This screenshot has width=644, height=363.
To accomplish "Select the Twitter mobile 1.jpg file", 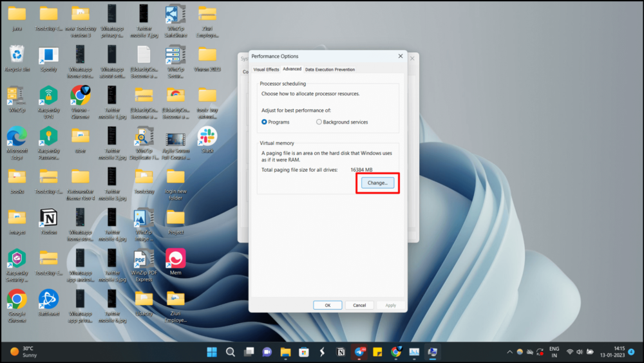I will tap(112, 102).
